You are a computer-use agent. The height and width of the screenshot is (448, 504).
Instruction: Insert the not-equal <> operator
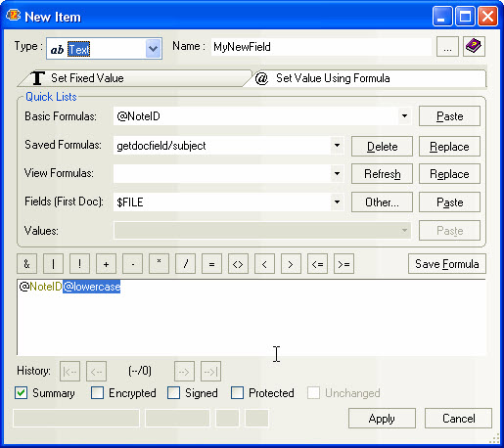pos(238,264)
